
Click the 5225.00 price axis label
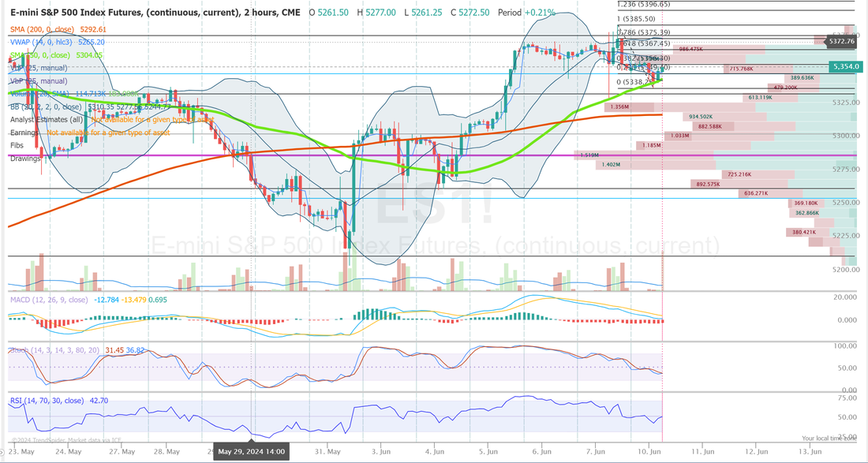coord(847,236)
